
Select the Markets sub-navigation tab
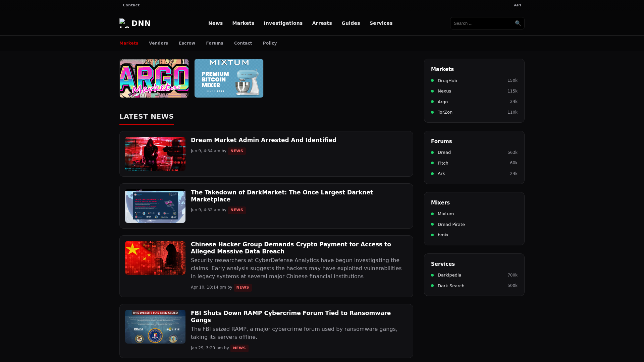129,43
